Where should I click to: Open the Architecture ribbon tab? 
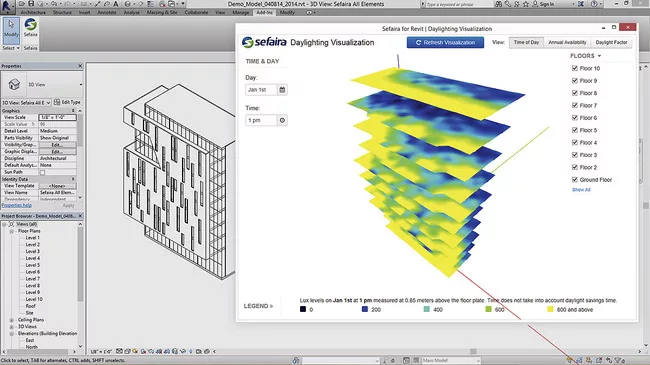pyautogui.click(x=34, y=12)
